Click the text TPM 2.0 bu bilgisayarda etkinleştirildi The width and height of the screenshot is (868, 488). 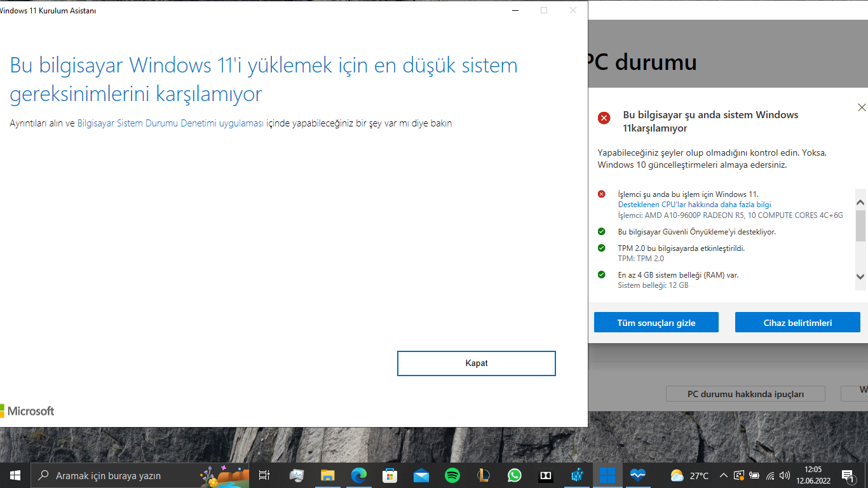pos(681,248)
